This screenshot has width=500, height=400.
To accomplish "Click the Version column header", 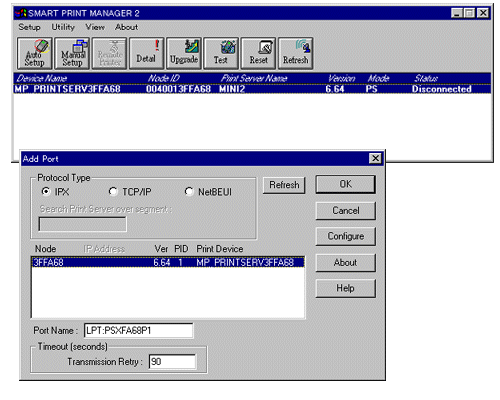I will tap(341, 78).
